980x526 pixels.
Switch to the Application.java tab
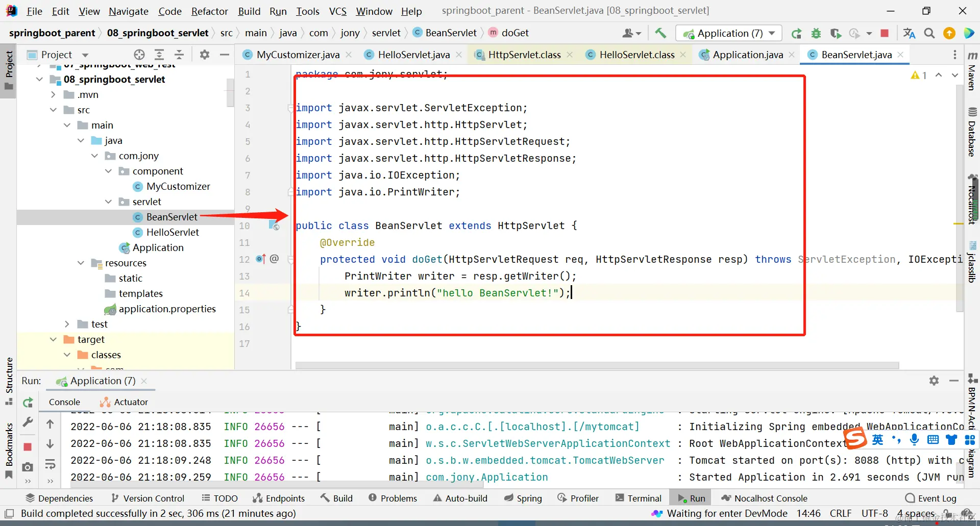[x=748, y=55]
